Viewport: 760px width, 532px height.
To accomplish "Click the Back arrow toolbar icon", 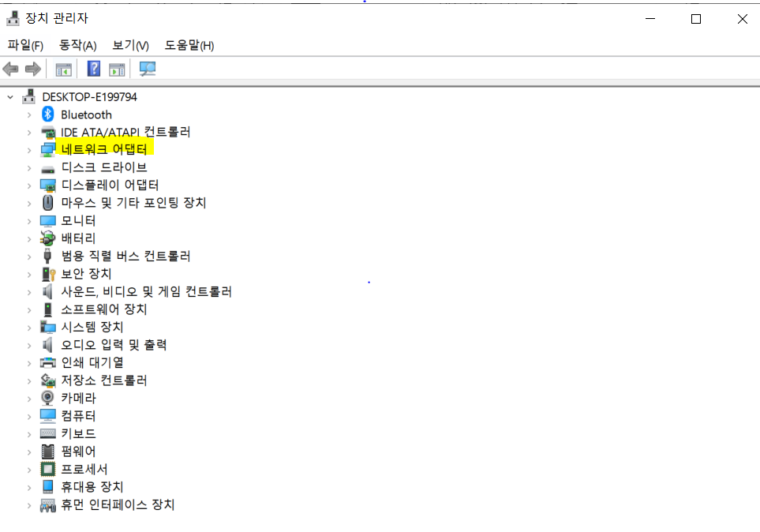I will point(11,69).
